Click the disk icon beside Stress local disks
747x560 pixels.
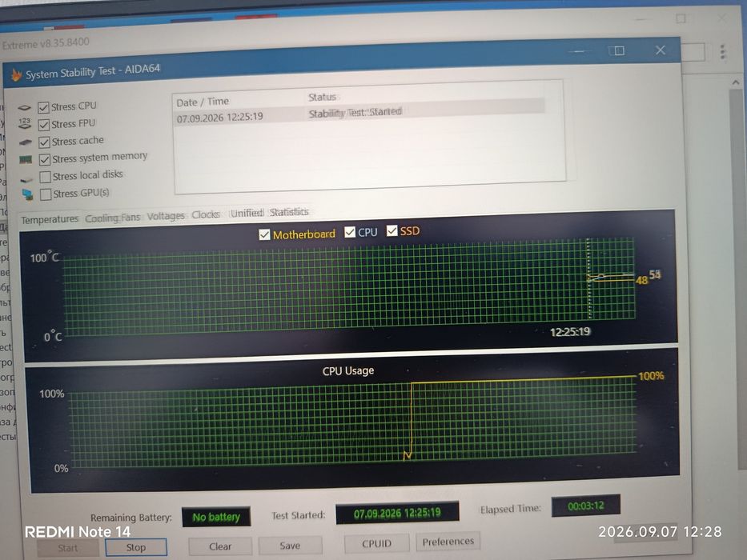26,179
